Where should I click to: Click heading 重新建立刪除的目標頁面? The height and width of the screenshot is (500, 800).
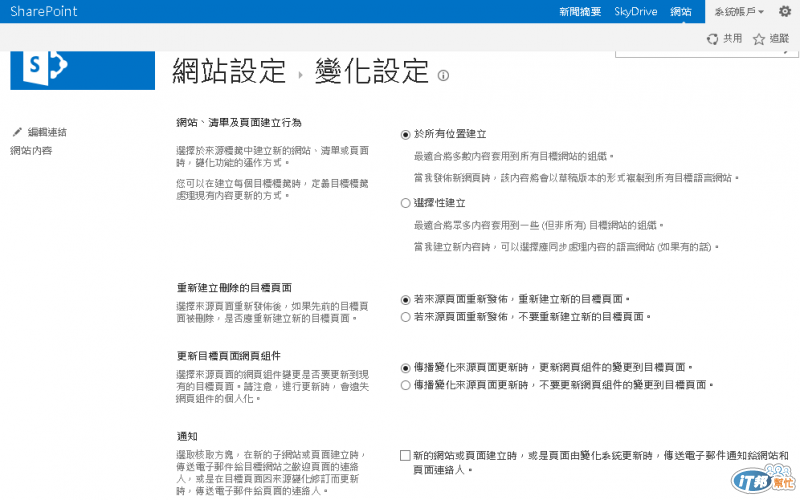[x=234, y=288]
